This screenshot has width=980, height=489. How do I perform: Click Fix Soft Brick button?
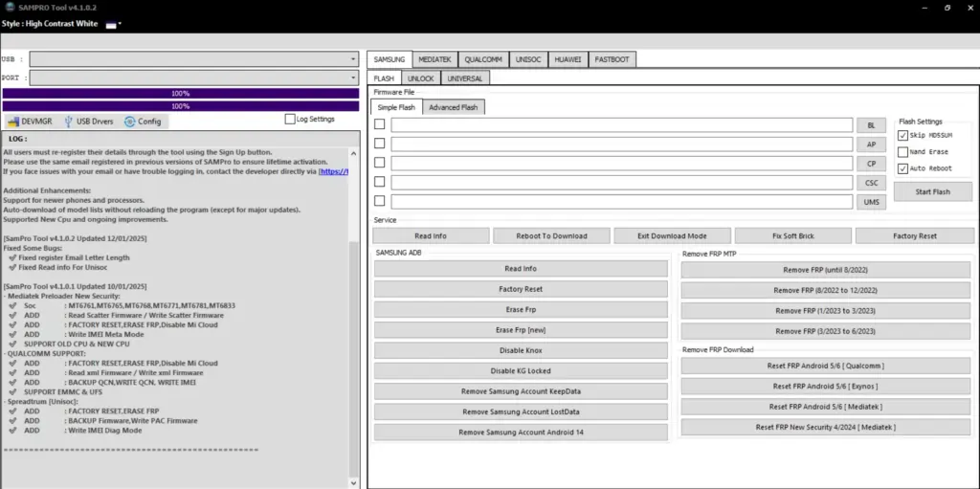click(x=793, y=235)
